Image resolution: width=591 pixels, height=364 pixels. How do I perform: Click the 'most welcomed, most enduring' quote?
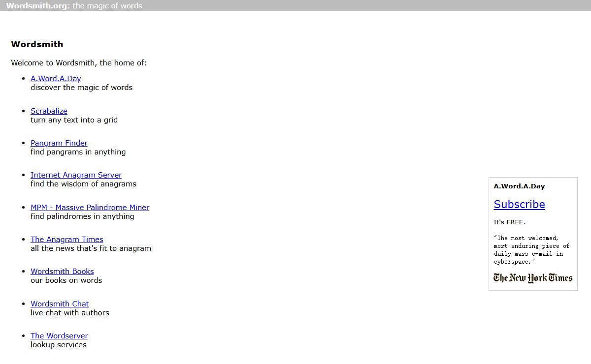coord(531,250)
